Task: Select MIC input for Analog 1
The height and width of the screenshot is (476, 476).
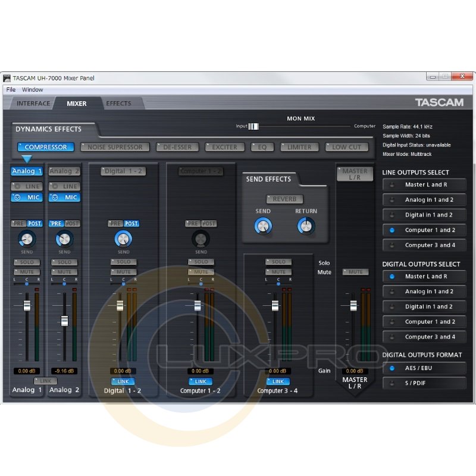Action: click(x=27, y=198)
